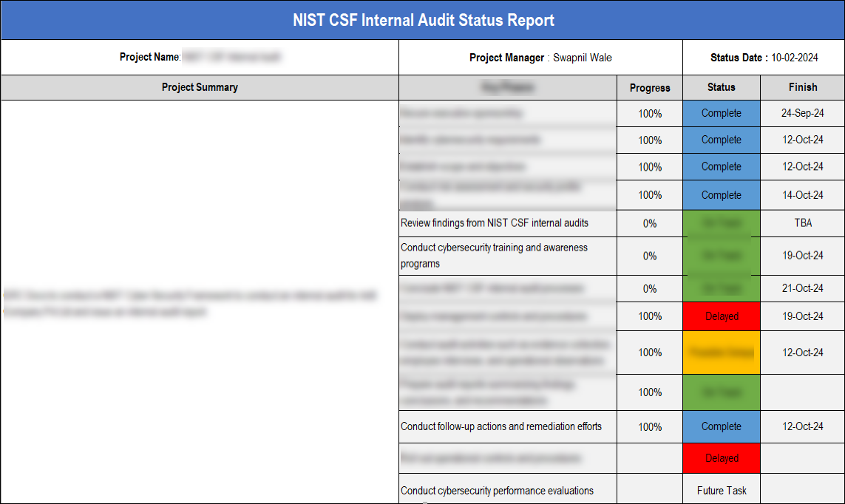Click the Complete status beside Conduct follow-up actions

pyautogui.click(x=721, y=426)
